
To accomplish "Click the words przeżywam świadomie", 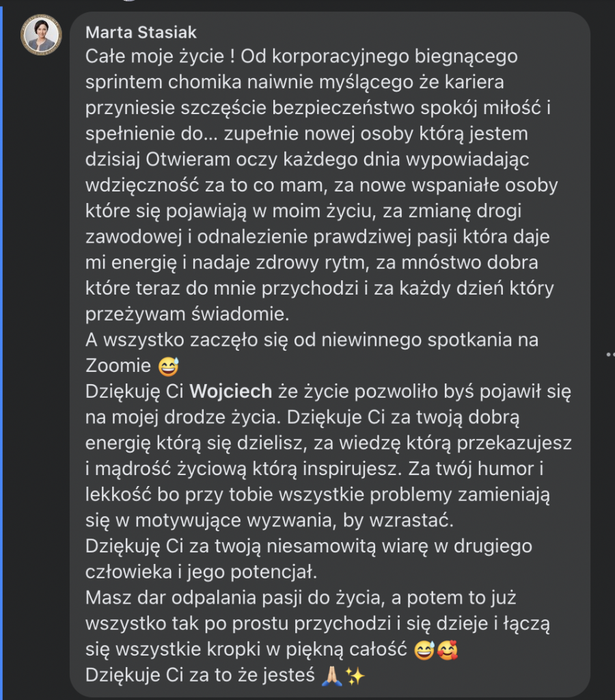I will (x=187, y=314).
